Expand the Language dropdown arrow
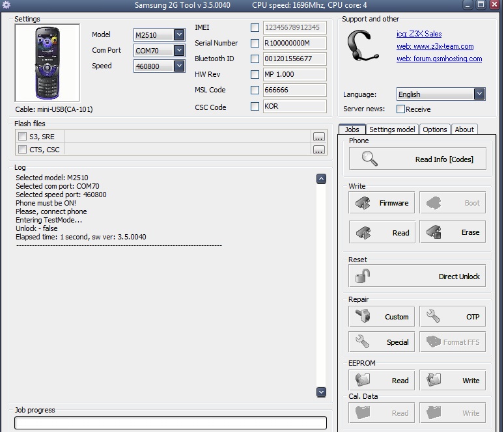 click(479, 94)
